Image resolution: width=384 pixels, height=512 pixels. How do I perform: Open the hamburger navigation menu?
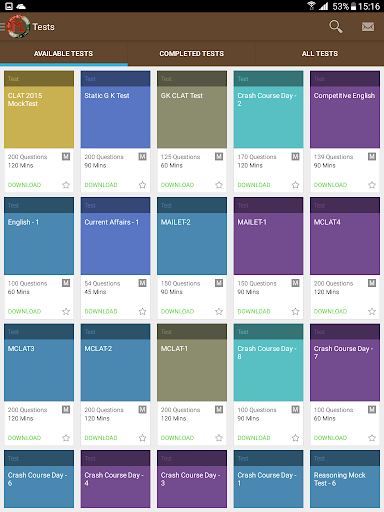2,27
